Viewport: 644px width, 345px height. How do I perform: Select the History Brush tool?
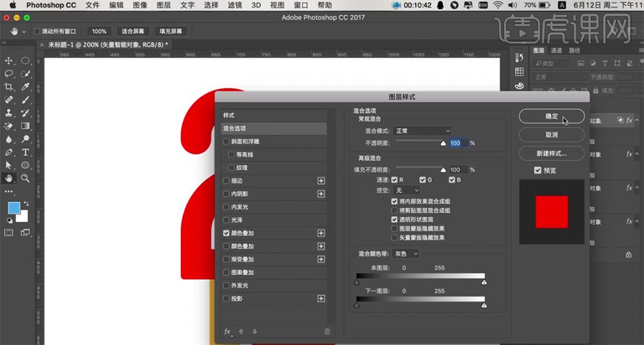pyautogui.click(x=25, y=113)
